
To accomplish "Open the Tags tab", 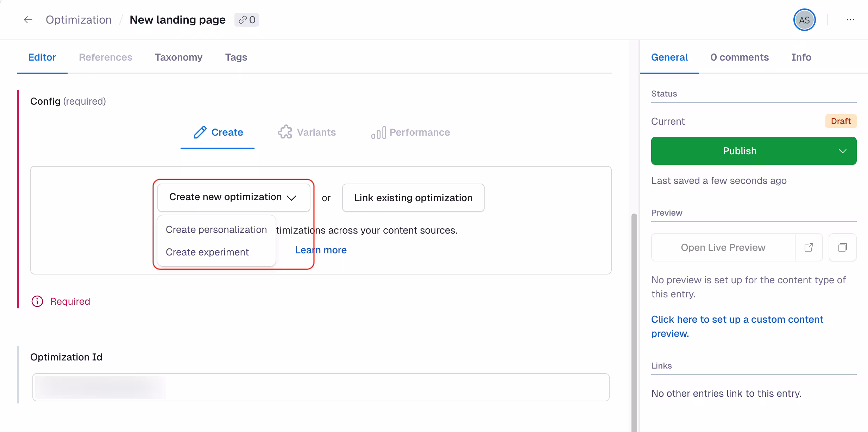I will pyautogui.click(x=236, y=57).
